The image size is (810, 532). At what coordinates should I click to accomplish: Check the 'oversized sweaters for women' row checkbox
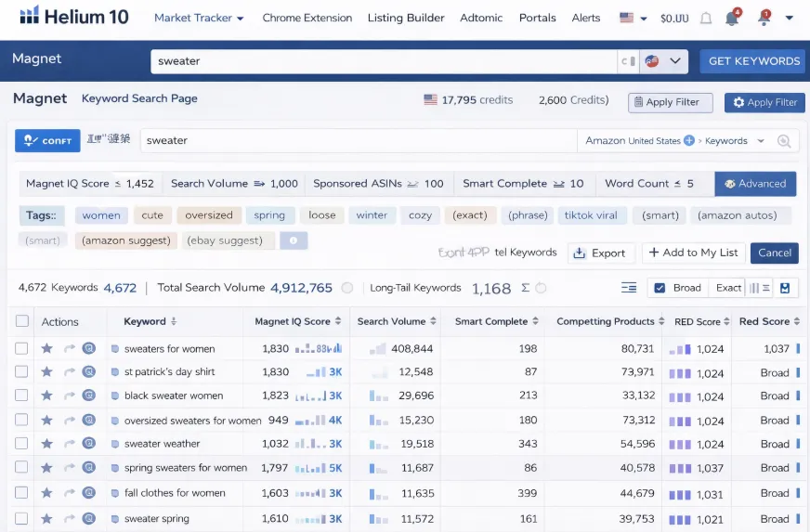tap(21, 420)
